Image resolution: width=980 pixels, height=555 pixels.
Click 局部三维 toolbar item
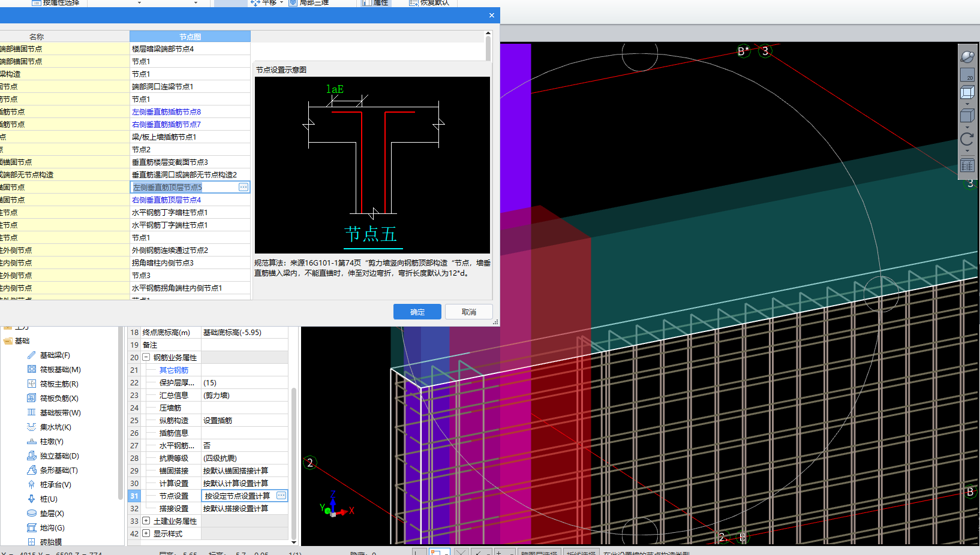pyautogui.click(x=309, y=3)
